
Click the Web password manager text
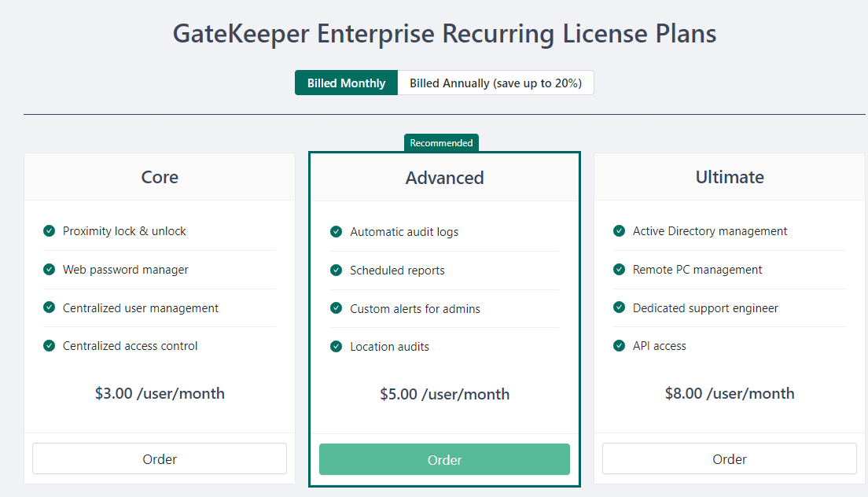click(x=126, y=270)
